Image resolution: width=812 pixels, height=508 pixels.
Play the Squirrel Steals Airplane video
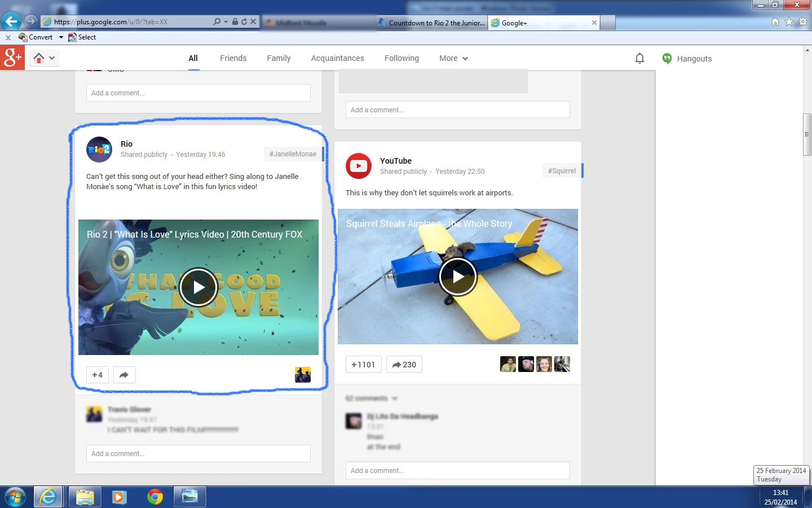click(458, 277)
